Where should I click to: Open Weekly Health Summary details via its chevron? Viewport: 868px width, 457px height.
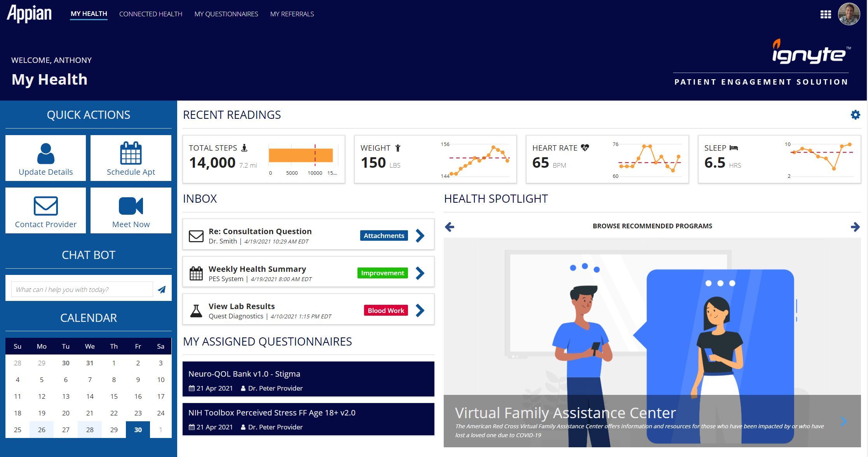420,273
